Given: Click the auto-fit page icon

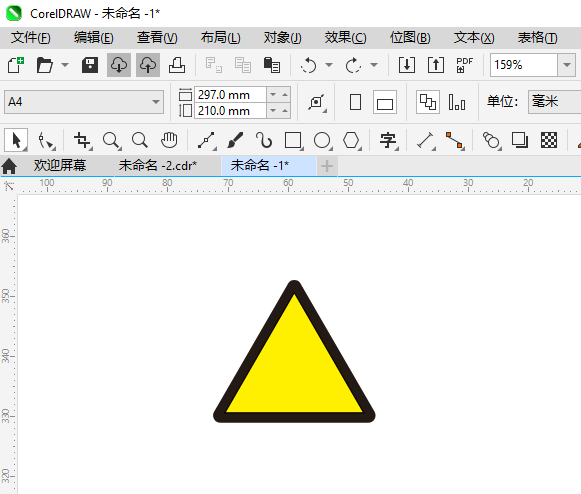Looking at the screenshot, I should pos(317,102).
